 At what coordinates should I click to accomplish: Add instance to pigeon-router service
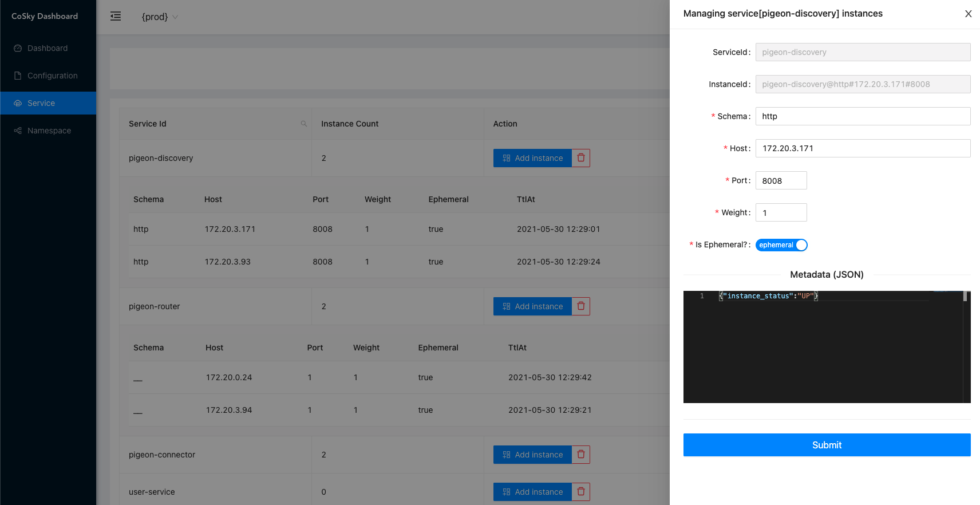tap(532, 306)
